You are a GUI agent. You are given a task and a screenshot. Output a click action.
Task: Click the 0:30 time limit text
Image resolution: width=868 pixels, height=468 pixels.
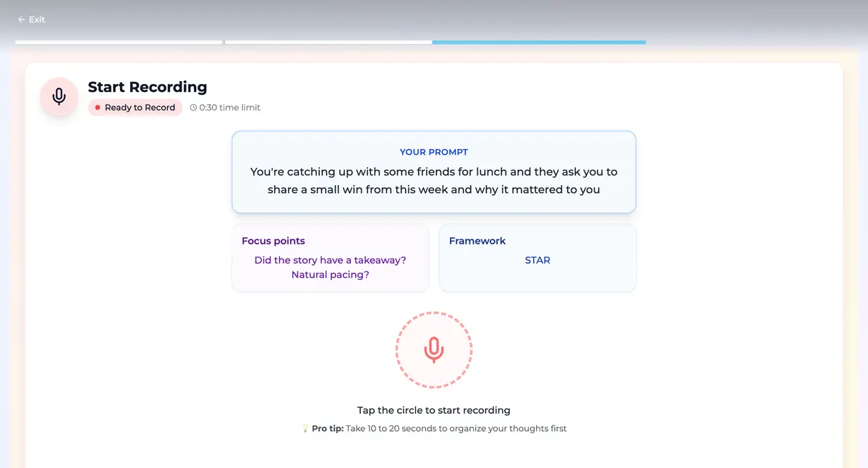(229, 108)
